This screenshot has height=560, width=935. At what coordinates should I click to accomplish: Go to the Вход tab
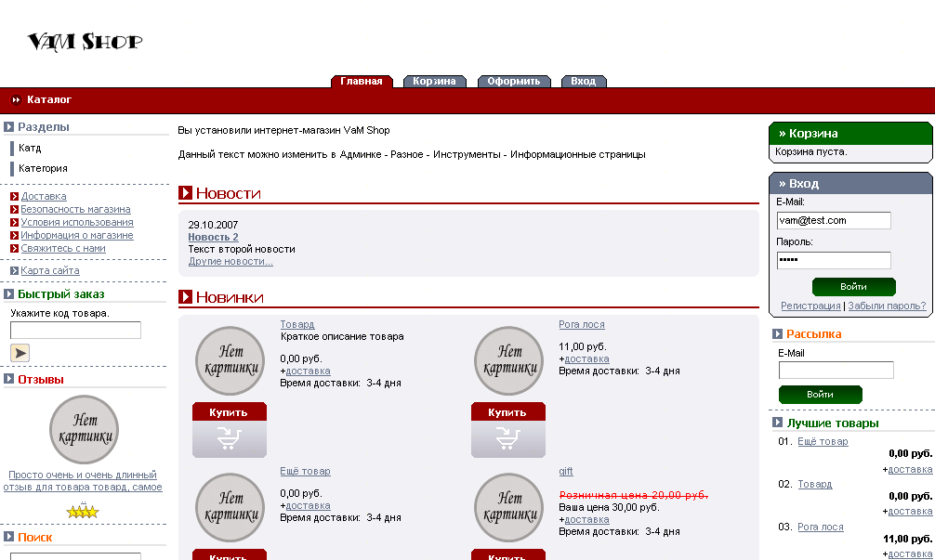tap(583, 82)
